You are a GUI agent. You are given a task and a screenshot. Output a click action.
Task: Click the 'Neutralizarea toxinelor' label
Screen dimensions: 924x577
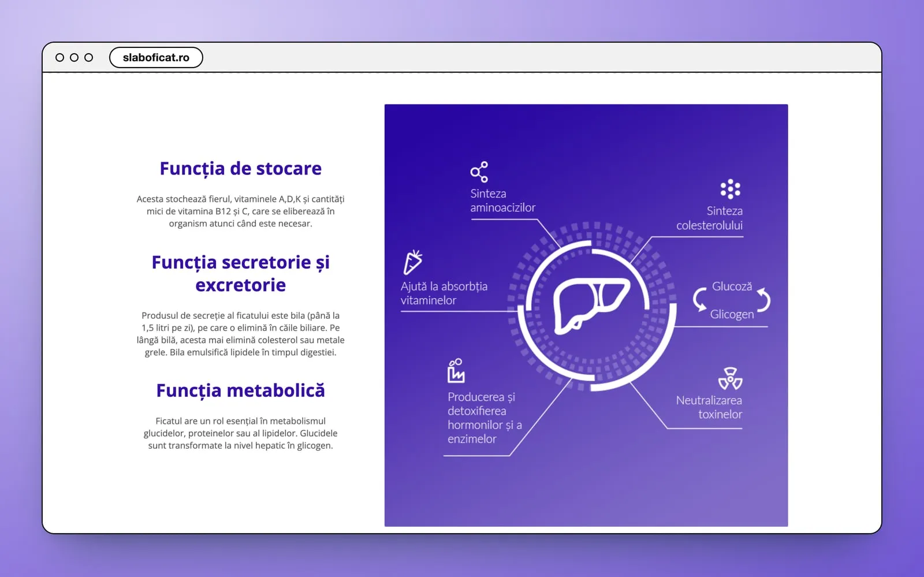709,407
